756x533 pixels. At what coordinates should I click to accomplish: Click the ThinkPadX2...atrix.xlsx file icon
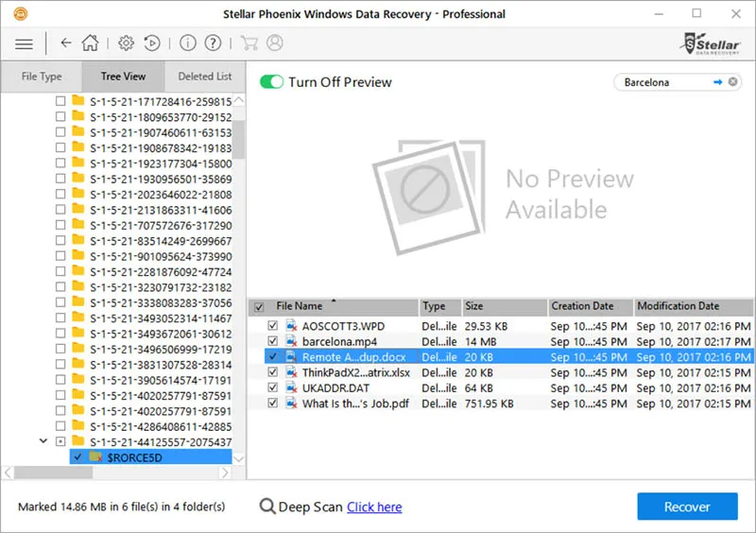point(291,372)
